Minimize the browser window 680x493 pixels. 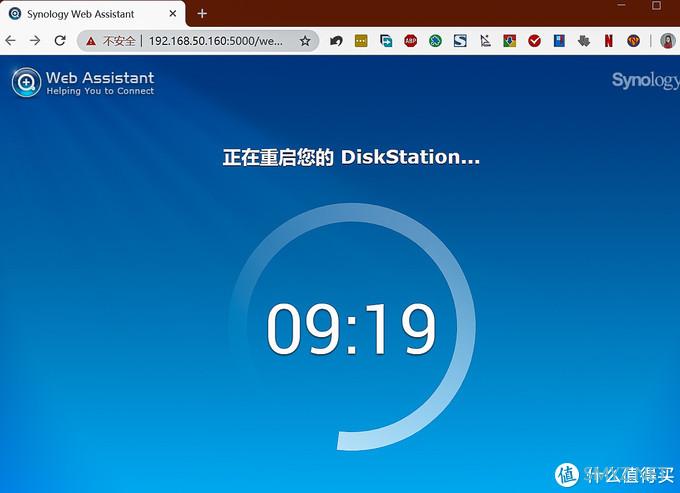point(622,6)
